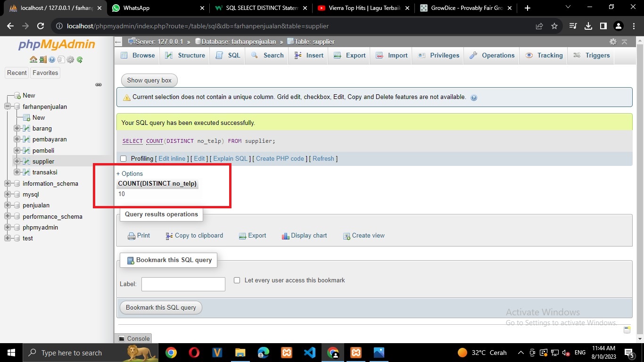The width and height of the screenshot is (644, 362).
Task: Expand the pembeli table node
Action: pyautogui.click(x=17, y=150)
